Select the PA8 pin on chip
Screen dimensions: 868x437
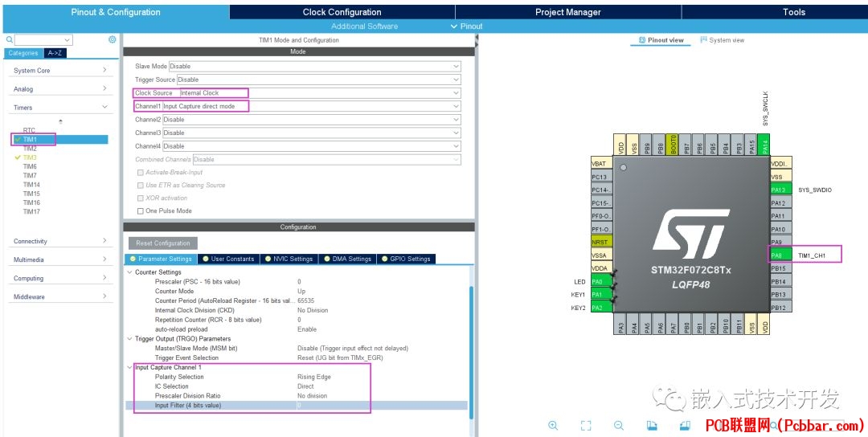click(x=781, y=255)
